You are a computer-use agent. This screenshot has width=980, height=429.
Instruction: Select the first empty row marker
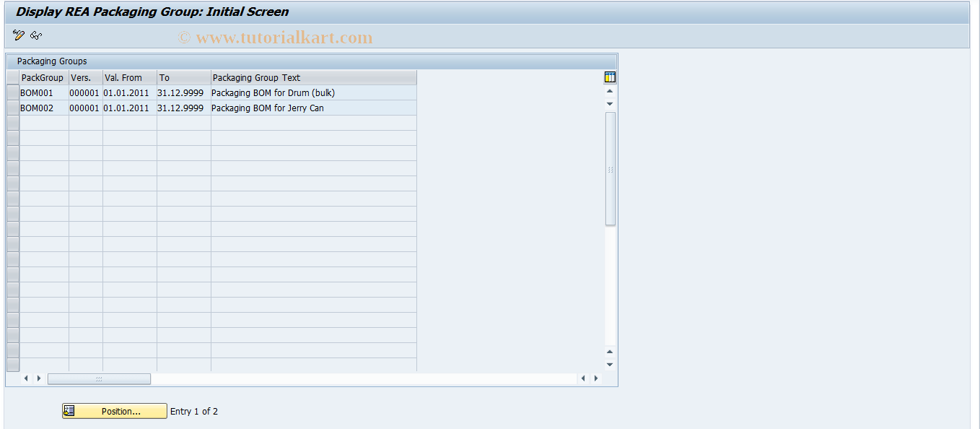point(12,123)
